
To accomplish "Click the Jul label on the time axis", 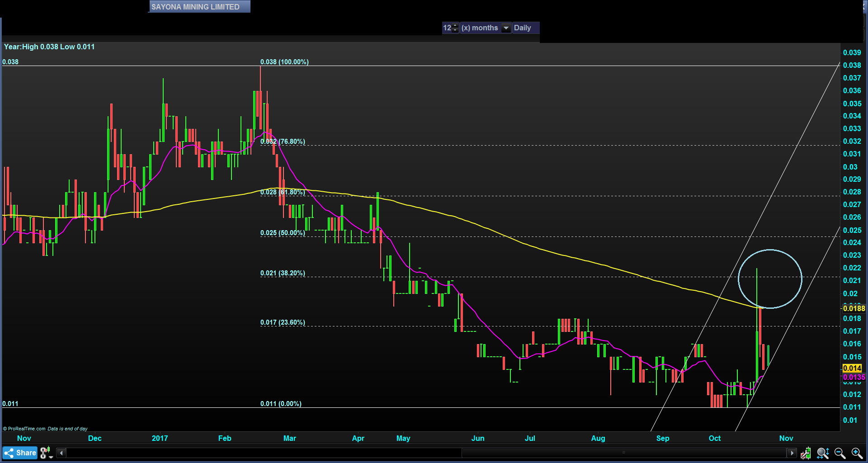I will click(530, 438).
